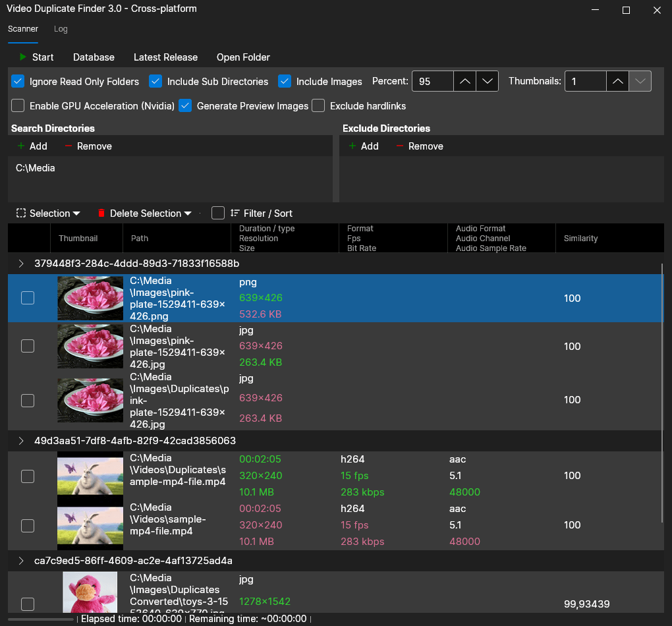Expand the 49d3aa51 duplicate group

(20, 440)
